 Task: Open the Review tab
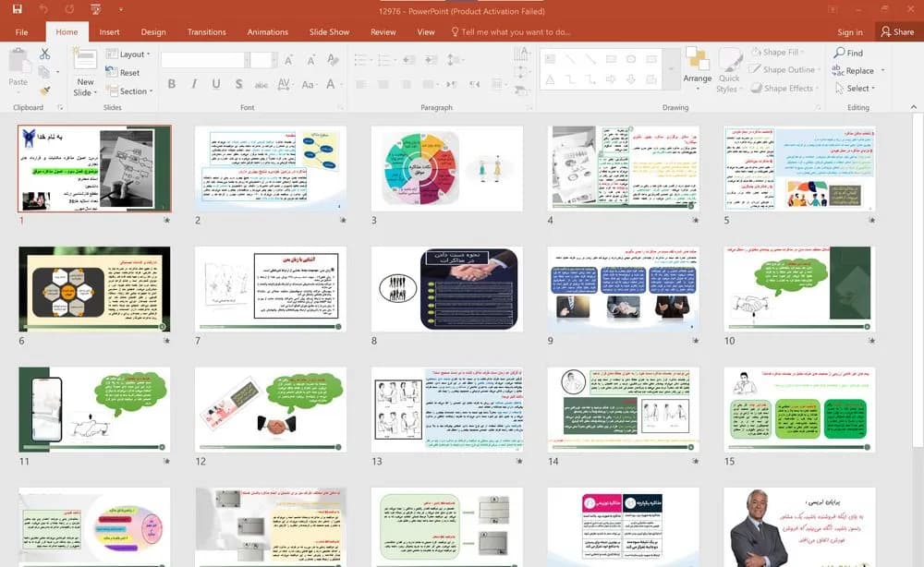point(383,32)
